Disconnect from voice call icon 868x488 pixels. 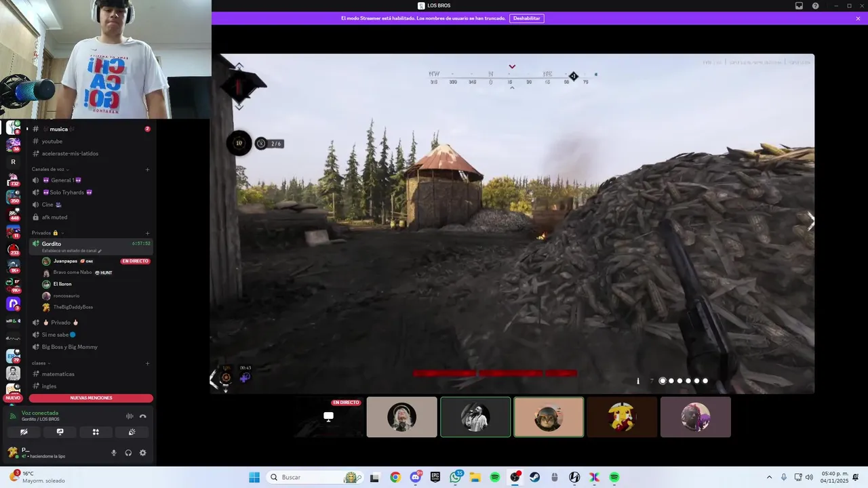point(142,416)
